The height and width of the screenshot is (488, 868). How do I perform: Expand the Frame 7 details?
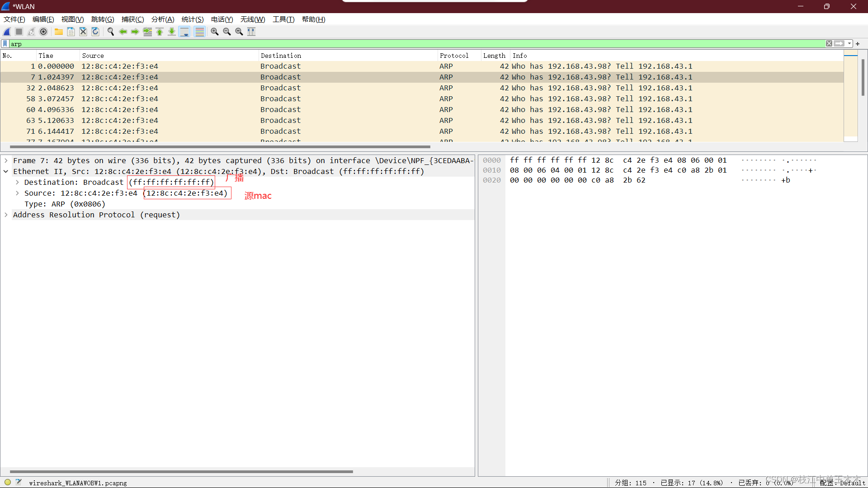coord(6,160)
